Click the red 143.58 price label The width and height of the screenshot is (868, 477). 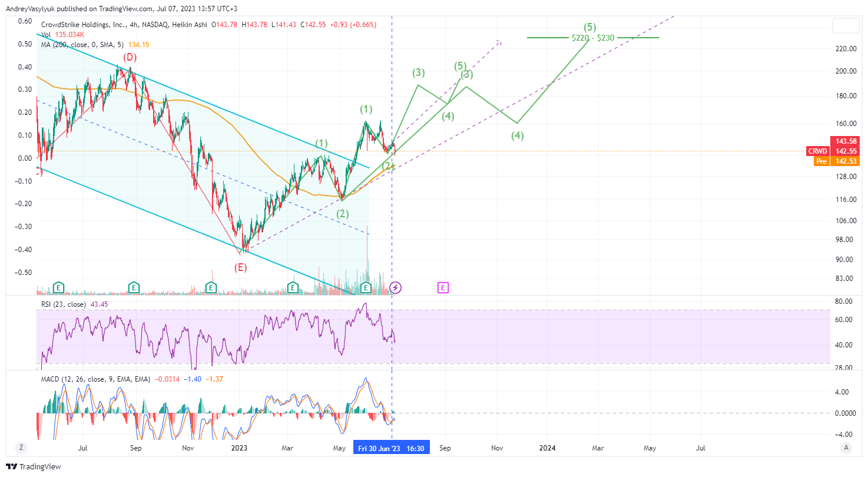(x=844, y=141)
